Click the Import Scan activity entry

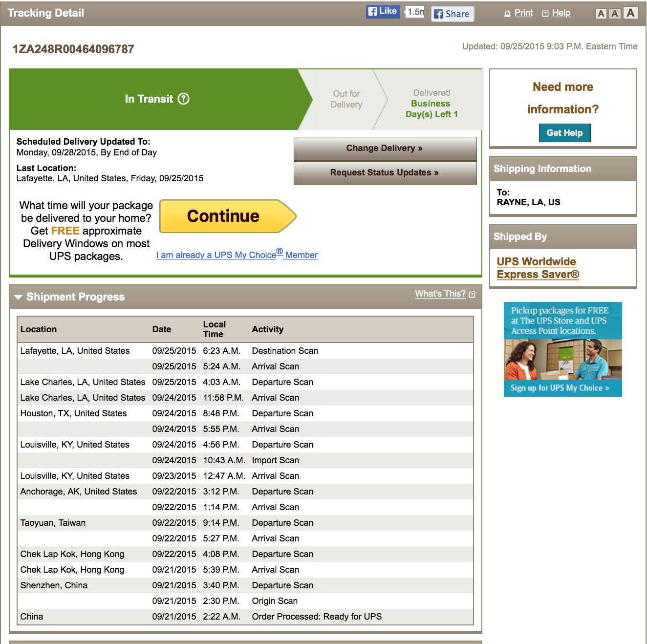click(276, 460)
